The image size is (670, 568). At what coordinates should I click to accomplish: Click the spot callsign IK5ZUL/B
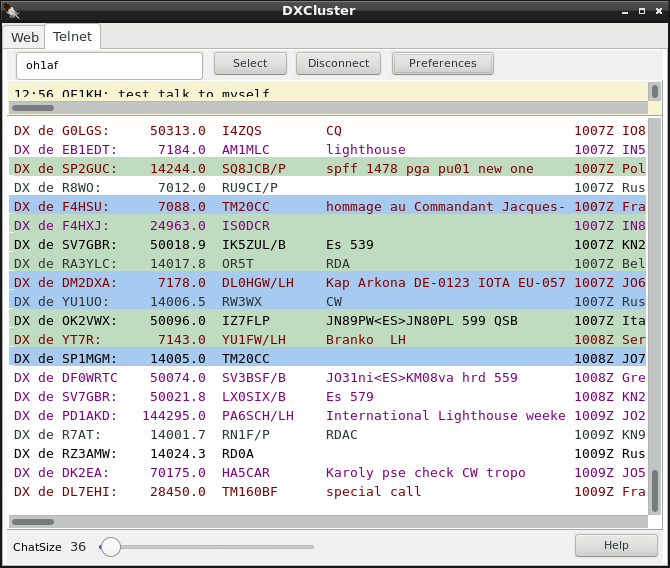coord(254,244)
